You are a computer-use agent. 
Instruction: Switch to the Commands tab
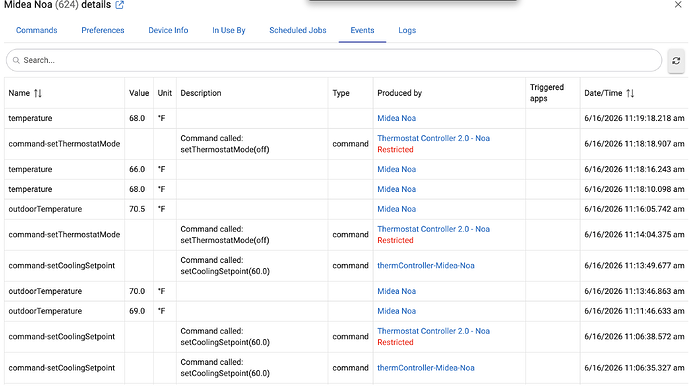pos(37,30)
